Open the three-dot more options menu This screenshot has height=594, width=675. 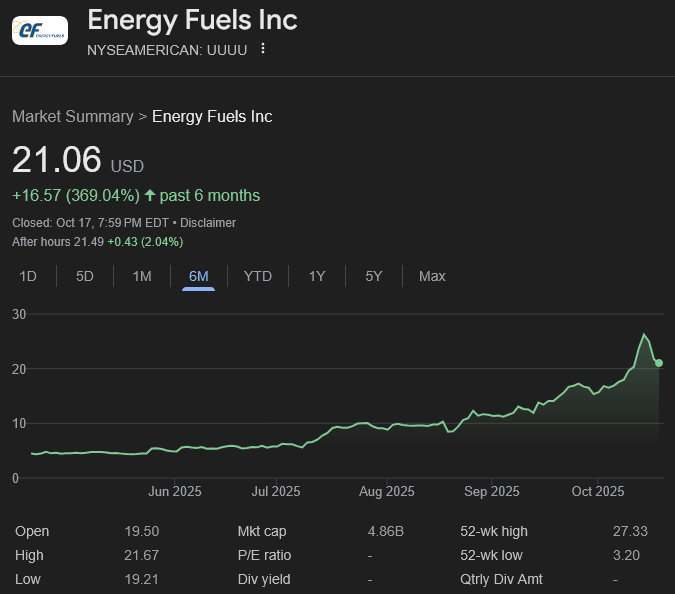263,48
